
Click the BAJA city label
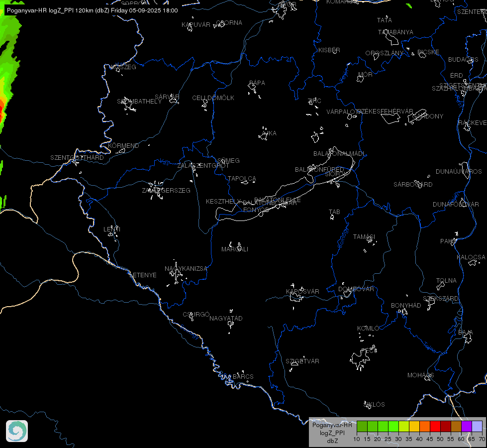tap(466, 333)
